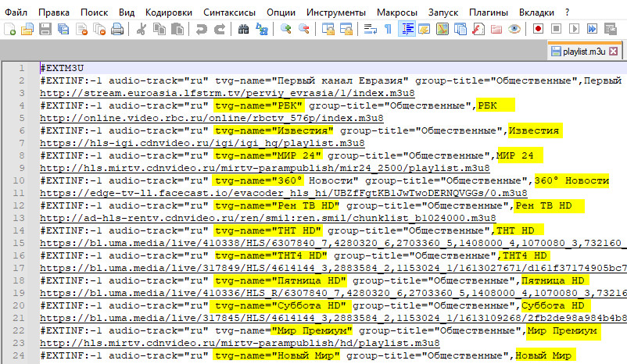The width and height of the screenshot is (627, 364).
Task: Play the recorded macro
Action: (x=574, y=29)
